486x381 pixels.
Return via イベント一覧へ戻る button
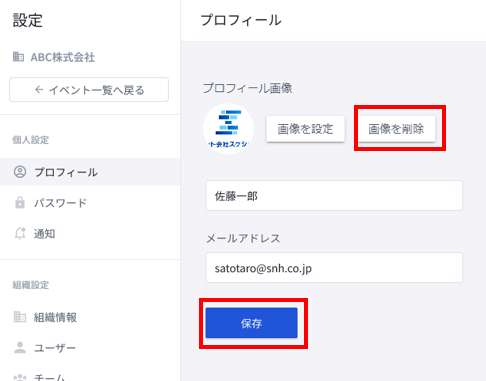click(89, 90)
